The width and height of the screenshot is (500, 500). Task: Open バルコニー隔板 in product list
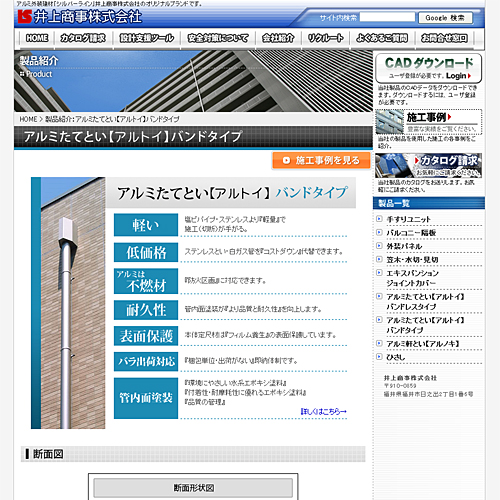(x=411, y=233)
